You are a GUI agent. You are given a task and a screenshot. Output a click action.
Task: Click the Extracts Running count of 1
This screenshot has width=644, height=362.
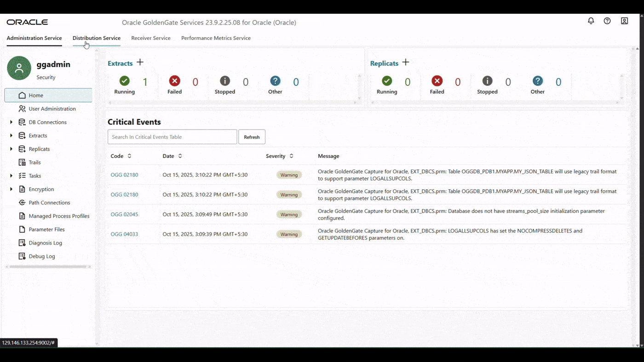pyautogui.click(x=145, y=82)
